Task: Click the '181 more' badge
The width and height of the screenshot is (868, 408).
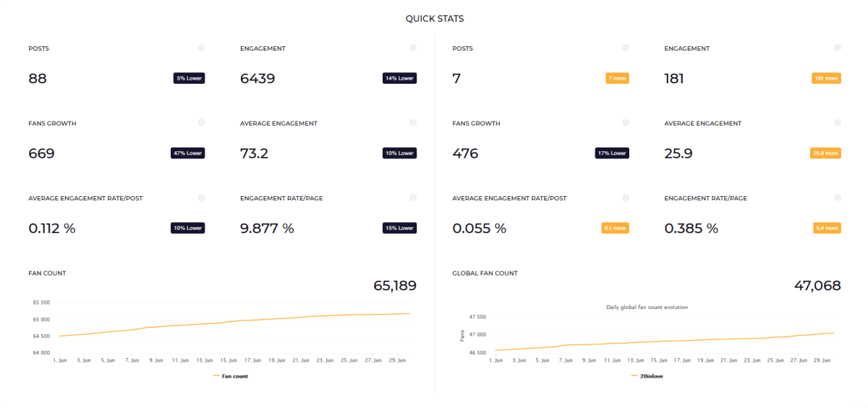Action: point(826,78)
